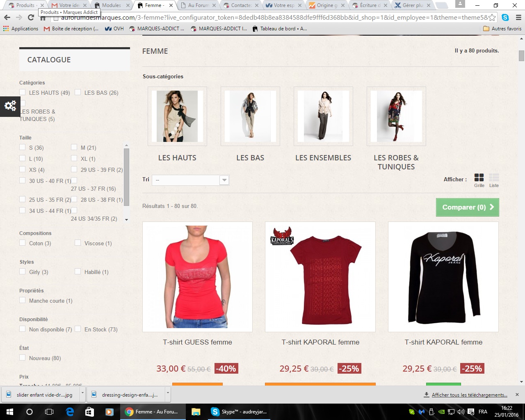Switch to the Produits browser tab

pos(25,5)
